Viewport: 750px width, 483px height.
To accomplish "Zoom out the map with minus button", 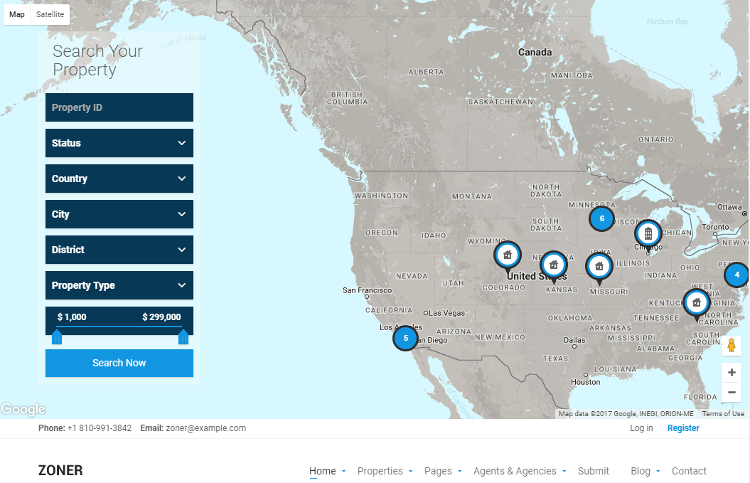I will [732, 392].
